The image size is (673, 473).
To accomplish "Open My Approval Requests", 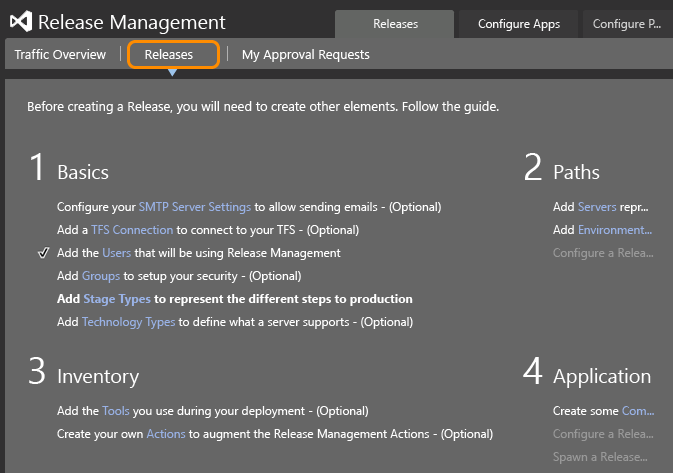I will point(306,55).
